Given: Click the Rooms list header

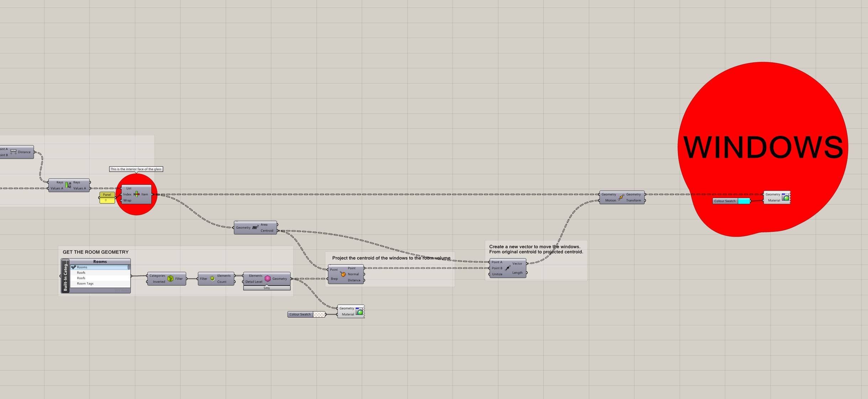Looking at the screenshot, I should (100, 261).
